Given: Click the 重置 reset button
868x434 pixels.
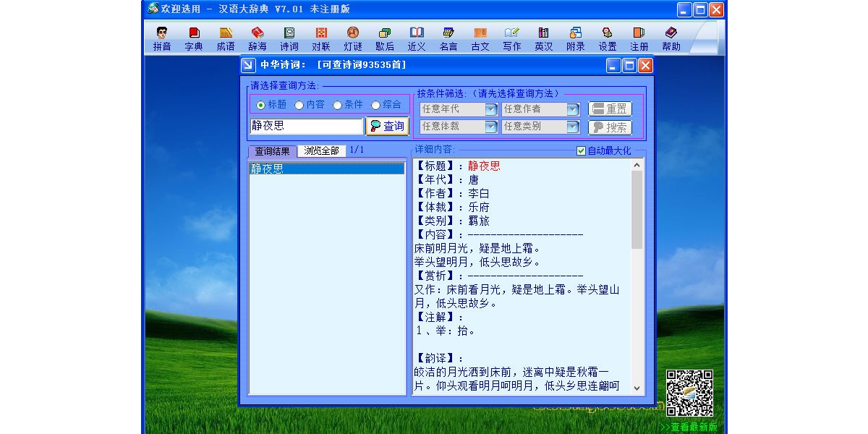Looking at the screenshot, I should click(x=610, y=109).
